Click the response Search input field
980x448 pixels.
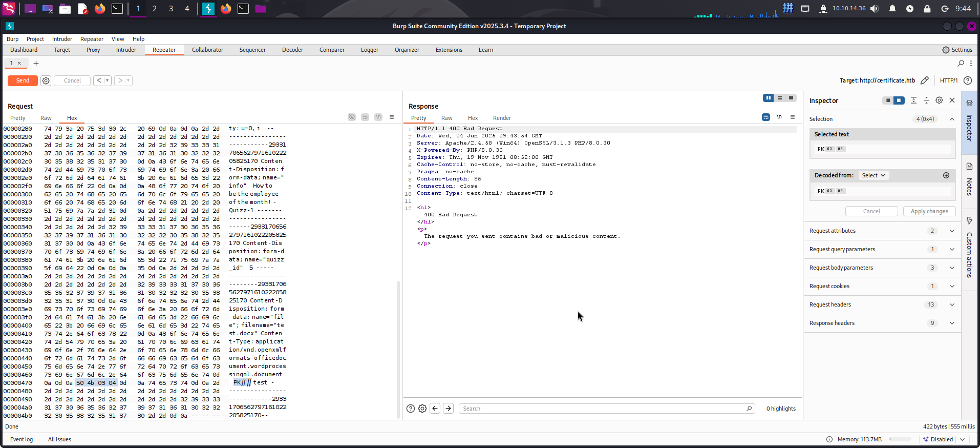(604, 409)
